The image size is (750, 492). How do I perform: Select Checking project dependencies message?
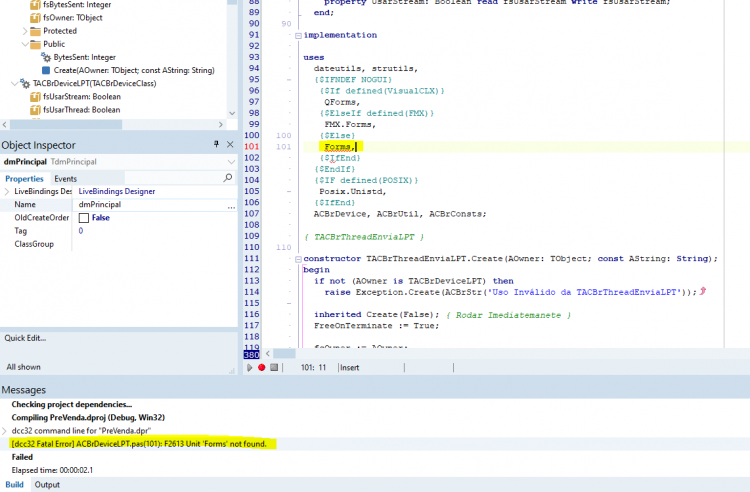72,405
